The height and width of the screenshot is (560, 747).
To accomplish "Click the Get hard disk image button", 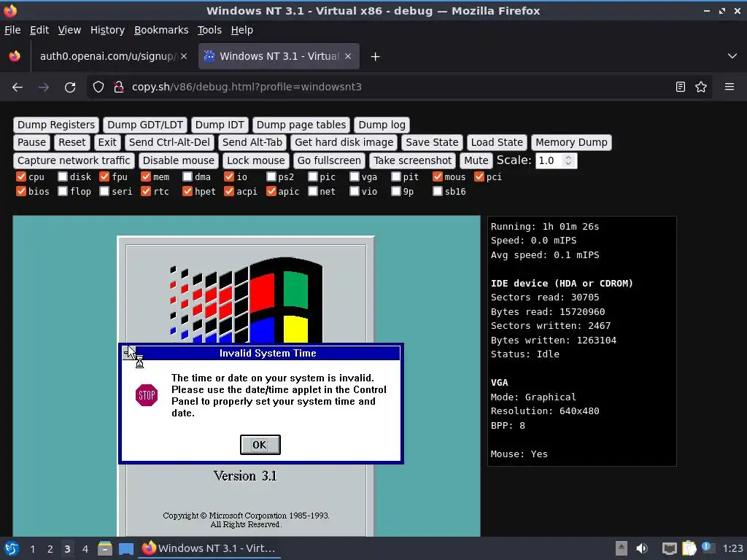I will [344, 142].
